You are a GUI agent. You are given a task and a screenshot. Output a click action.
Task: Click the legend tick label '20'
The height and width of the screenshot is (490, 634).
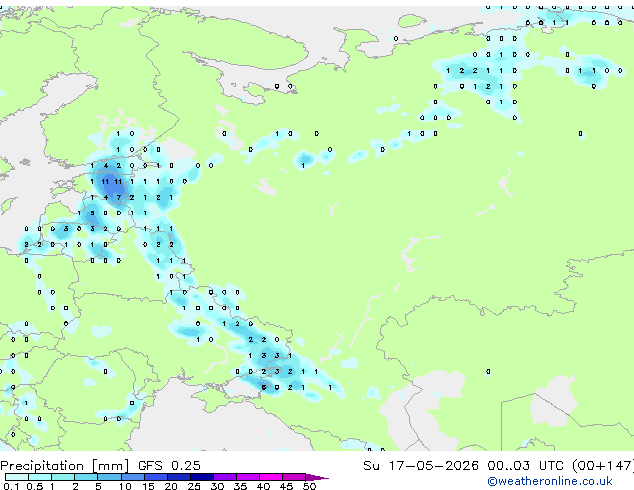171,486
